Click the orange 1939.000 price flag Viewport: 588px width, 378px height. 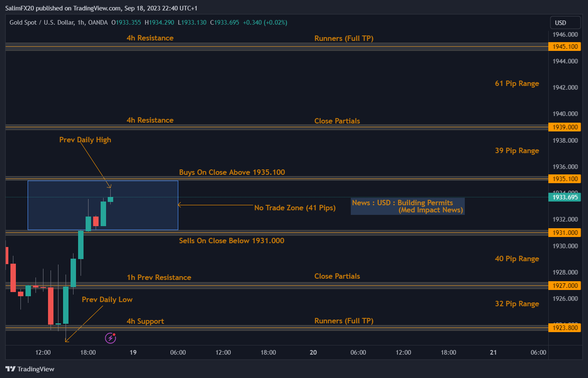click(564, 127)
